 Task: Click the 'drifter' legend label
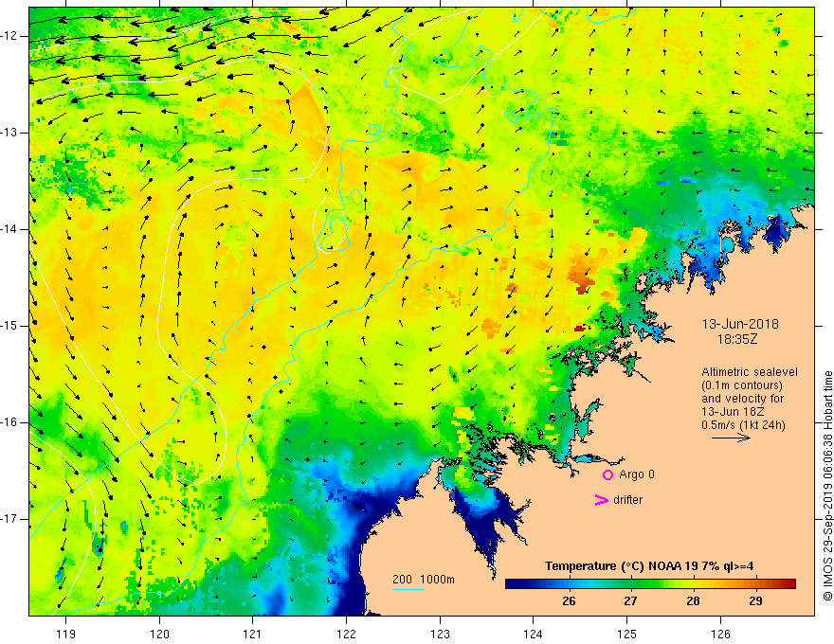(627, 500)
